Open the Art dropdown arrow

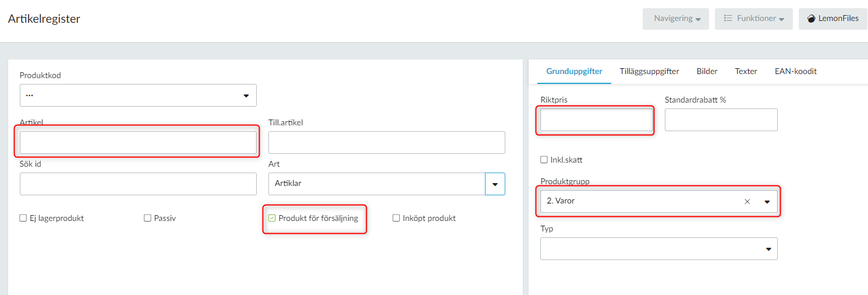click(495, 184)
